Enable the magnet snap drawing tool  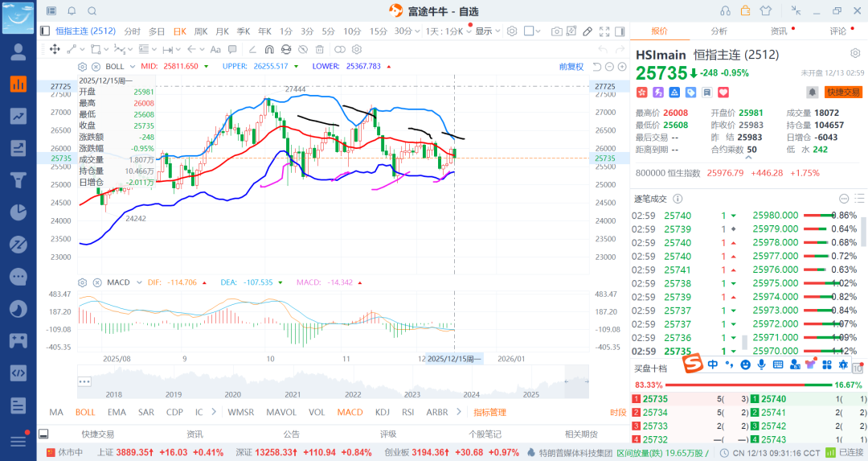[269, 49]
